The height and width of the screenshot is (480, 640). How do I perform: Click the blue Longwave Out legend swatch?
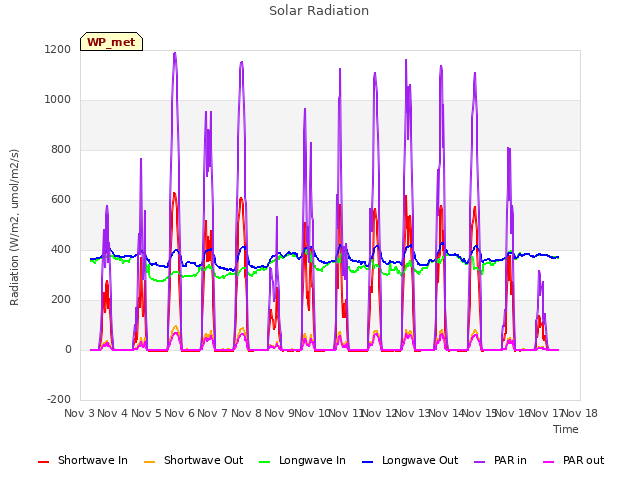point(367,462)
